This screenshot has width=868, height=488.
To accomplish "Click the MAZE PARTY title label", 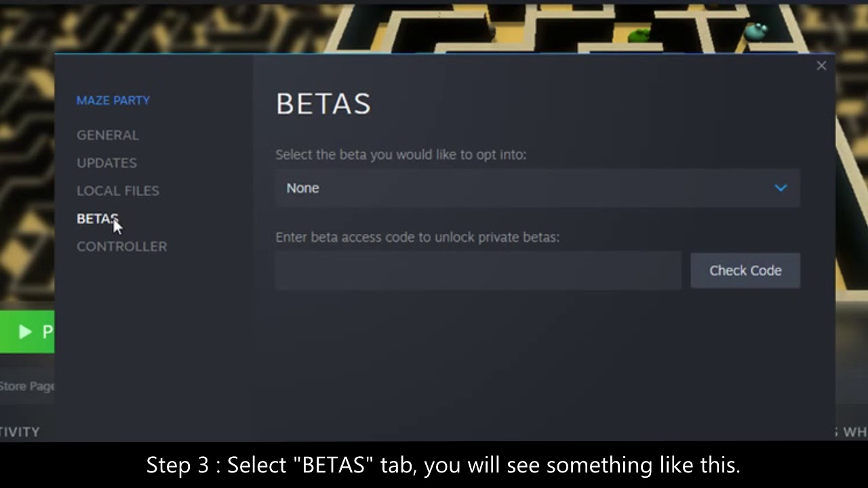I will pyautogui.click(x=113, y=100).
